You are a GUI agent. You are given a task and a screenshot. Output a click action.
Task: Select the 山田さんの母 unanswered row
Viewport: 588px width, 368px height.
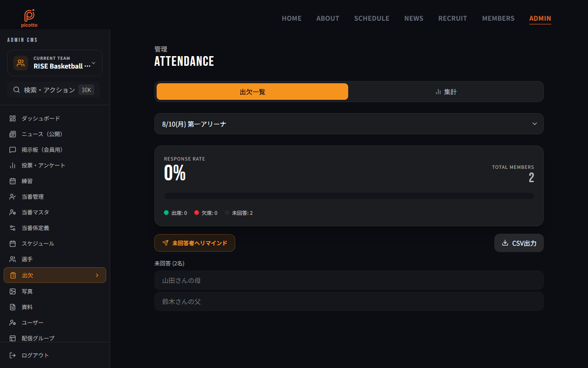pyautogui.click(x=349, y=280)
